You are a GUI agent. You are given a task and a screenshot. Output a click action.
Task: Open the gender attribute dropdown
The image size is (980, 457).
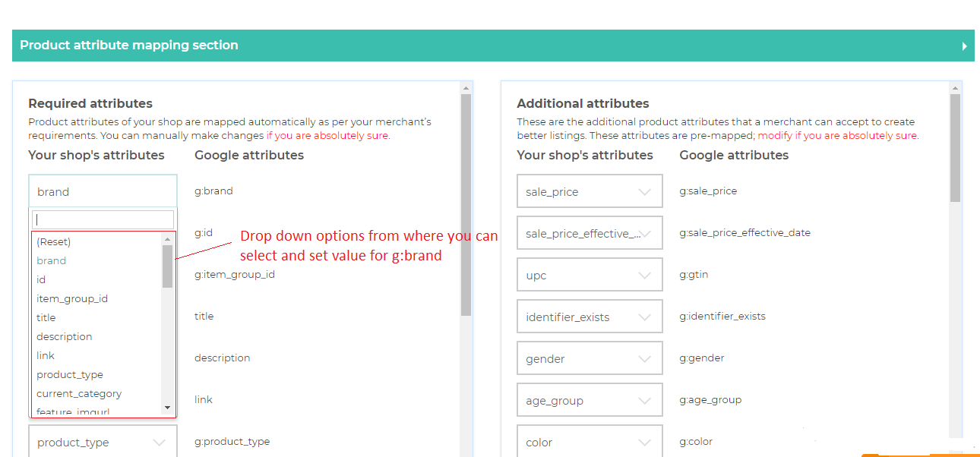tap(590, 358)
